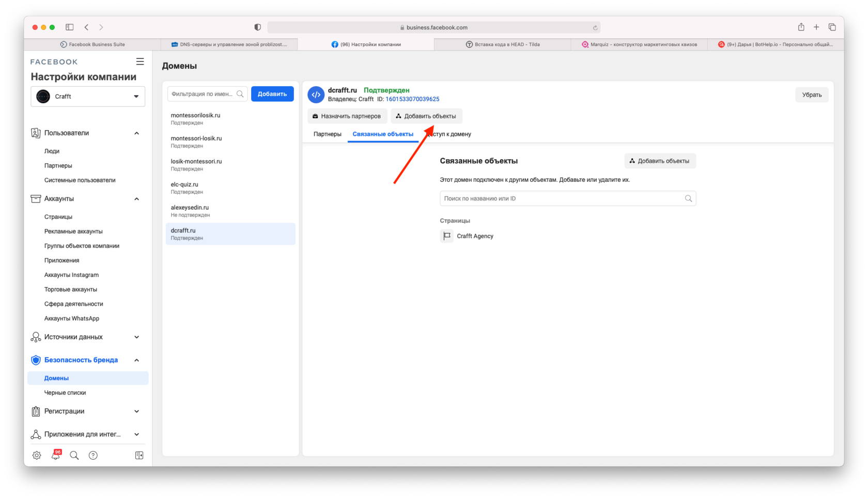868x498 pixels.
Task: Click the Назначить партнеров button
Action: tap(347, 116)
